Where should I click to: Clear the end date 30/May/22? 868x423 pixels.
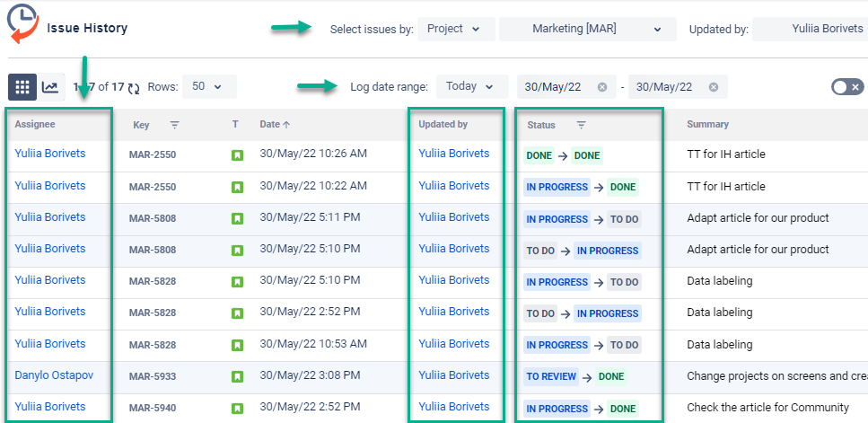714,87
